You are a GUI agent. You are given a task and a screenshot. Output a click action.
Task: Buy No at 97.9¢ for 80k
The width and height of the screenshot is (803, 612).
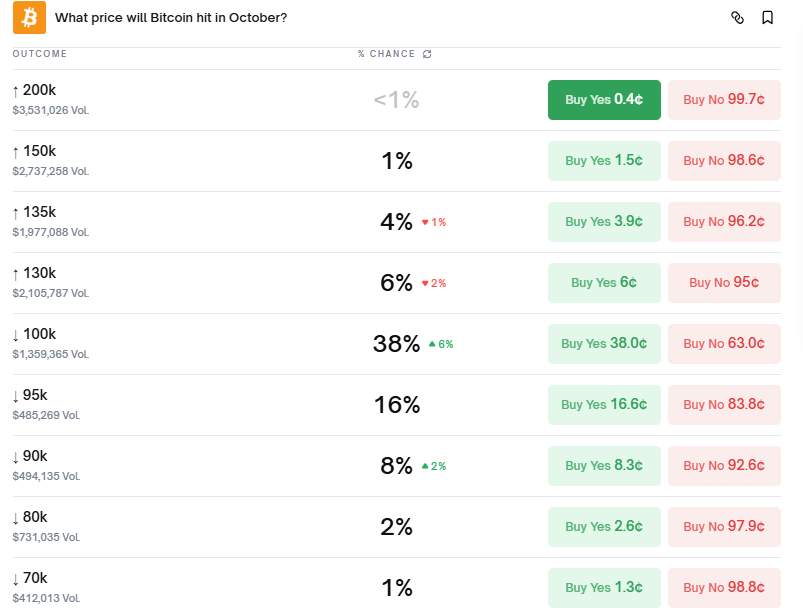coord(724,527)
